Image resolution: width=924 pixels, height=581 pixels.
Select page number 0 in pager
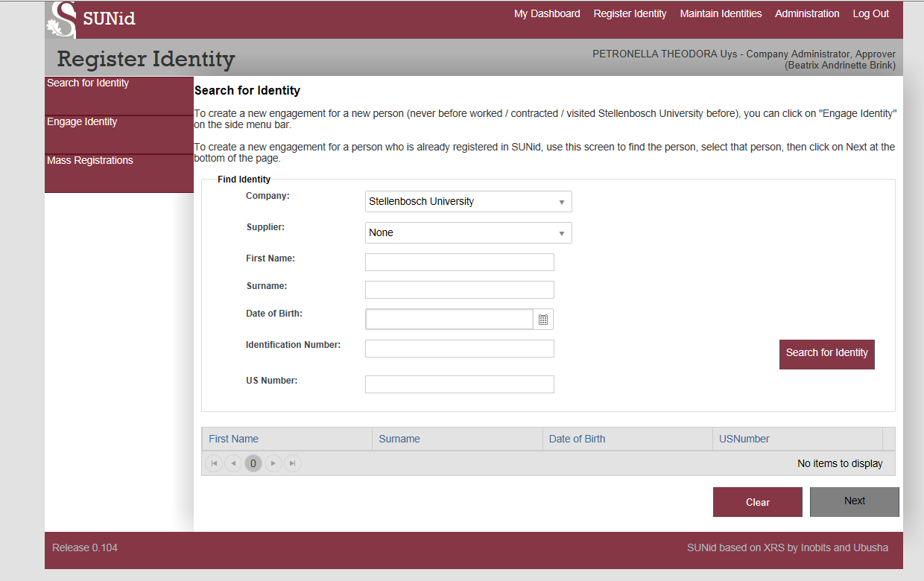point(253,463)
